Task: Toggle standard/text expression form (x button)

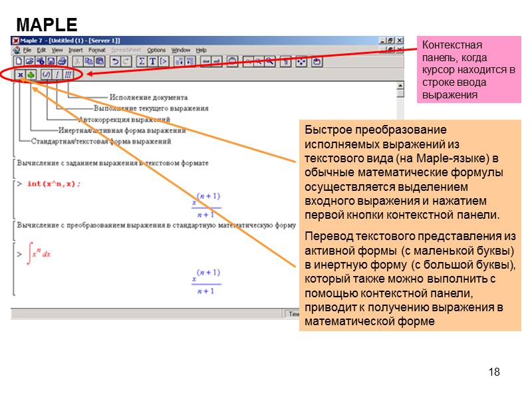Action: (21, 74)
